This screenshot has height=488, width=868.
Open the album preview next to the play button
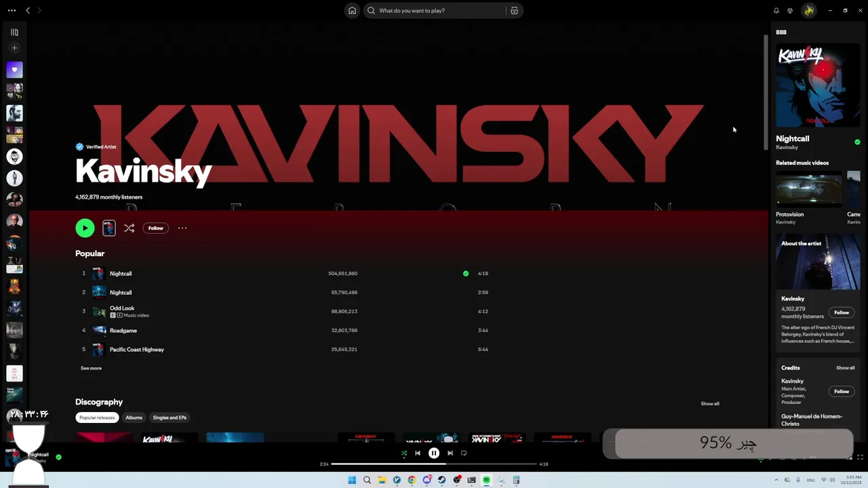109,228
